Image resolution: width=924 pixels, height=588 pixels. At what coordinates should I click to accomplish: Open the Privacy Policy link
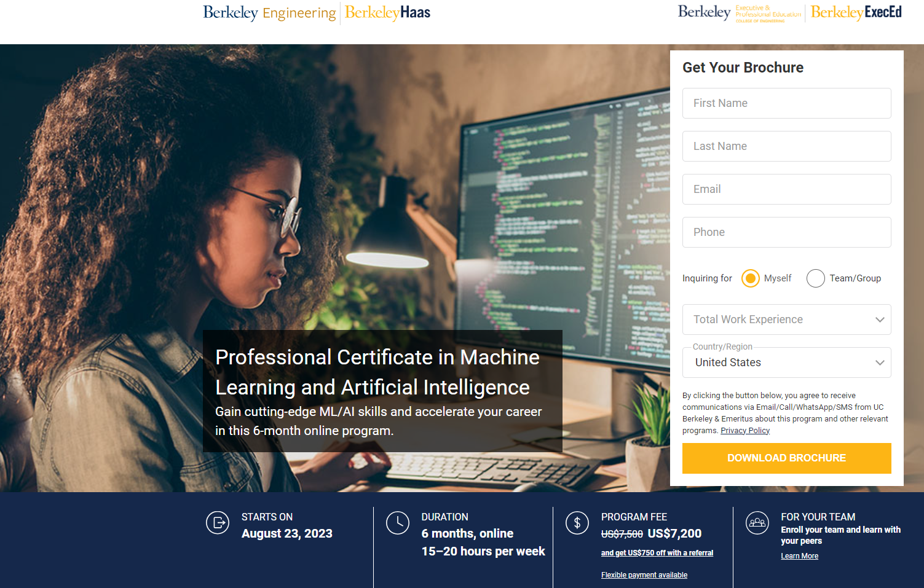point(745,431)
